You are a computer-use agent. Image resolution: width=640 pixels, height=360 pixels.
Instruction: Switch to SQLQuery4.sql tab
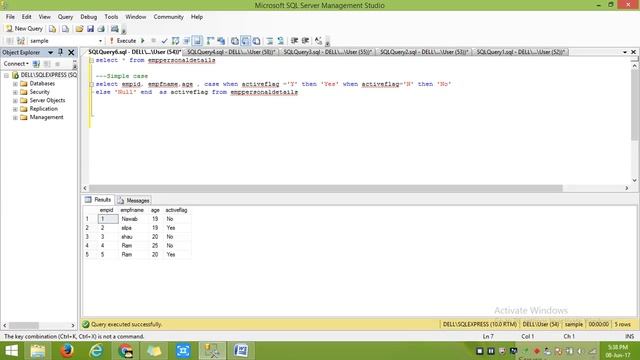pyautogui.click(x=231, y=52)
